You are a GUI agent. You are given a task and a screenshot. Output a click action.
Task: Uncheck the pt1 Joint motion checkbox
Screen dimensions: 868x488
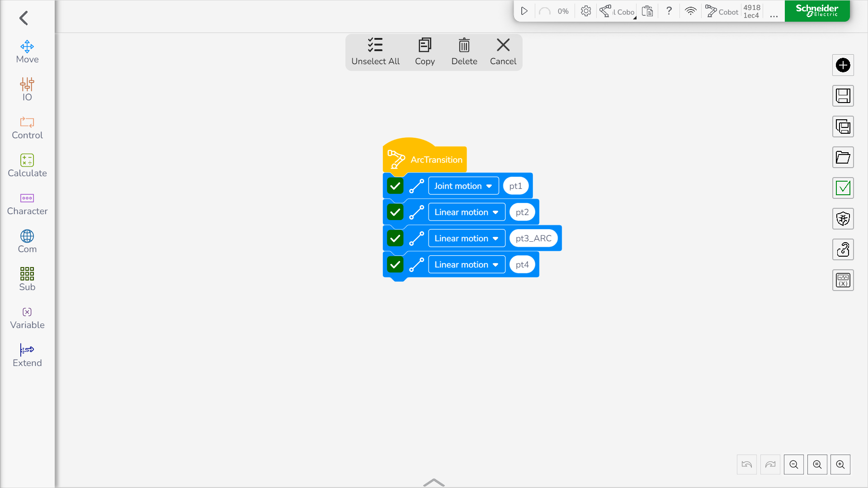pos(395,186)
